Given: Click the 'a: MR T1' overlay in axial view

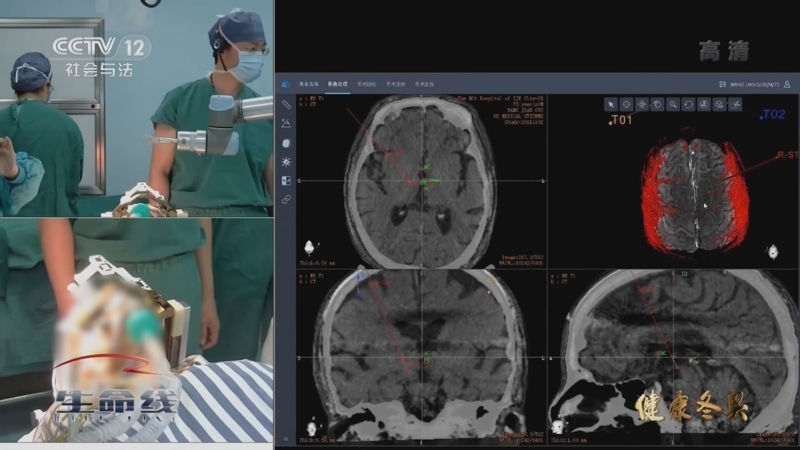Looking at the screenshot, I should tap(312, 98).
